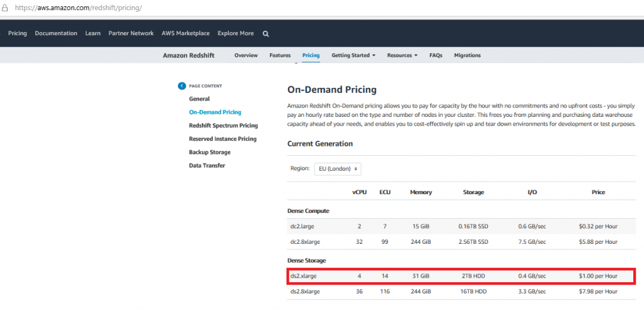Click the $7.98 per Hour price
This screenshot has width=644, height=311.
point(598,292)
